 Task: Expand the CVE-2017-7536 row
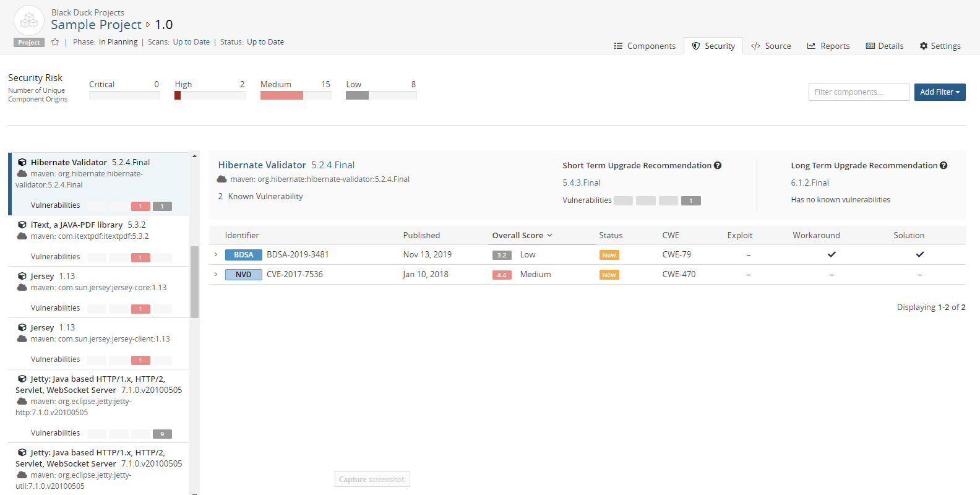215,274
